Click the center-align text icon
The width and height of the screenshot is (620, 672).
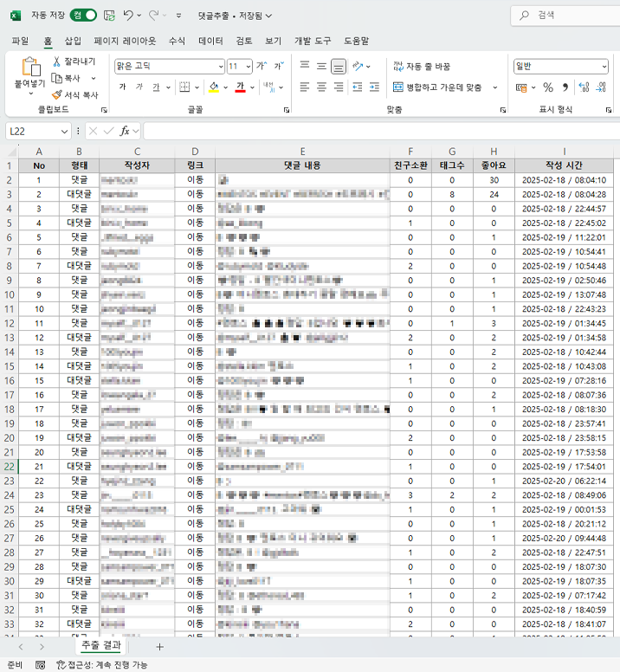(x=321, y=87)
